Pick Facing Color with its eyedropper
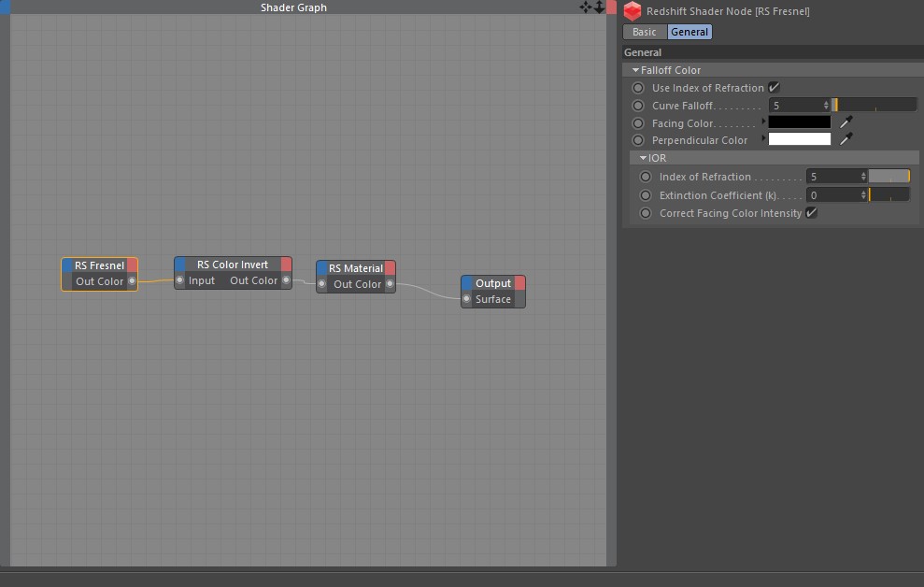924x587 pixels. pos(846,122)
